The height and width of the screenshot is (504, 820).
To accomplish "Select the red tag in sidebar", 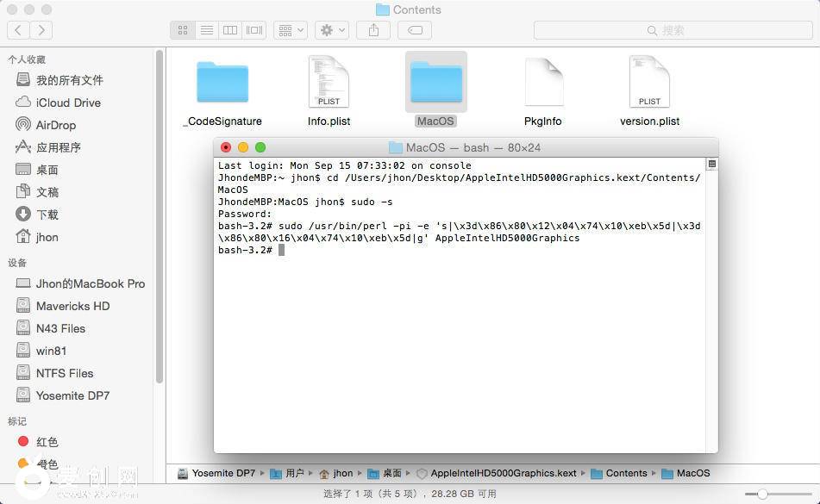I will (x=47, y=442).
